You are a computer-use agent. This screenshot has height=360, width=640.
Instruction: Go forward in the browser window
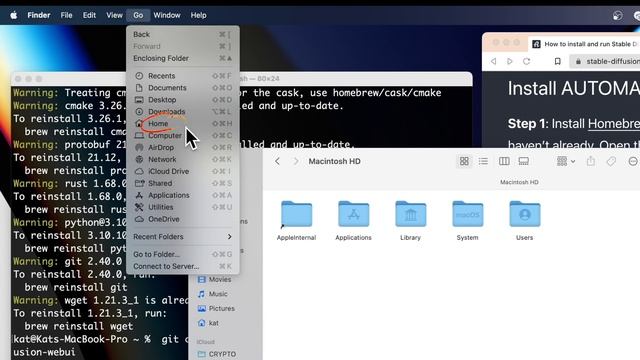click(x=509, y=61)
